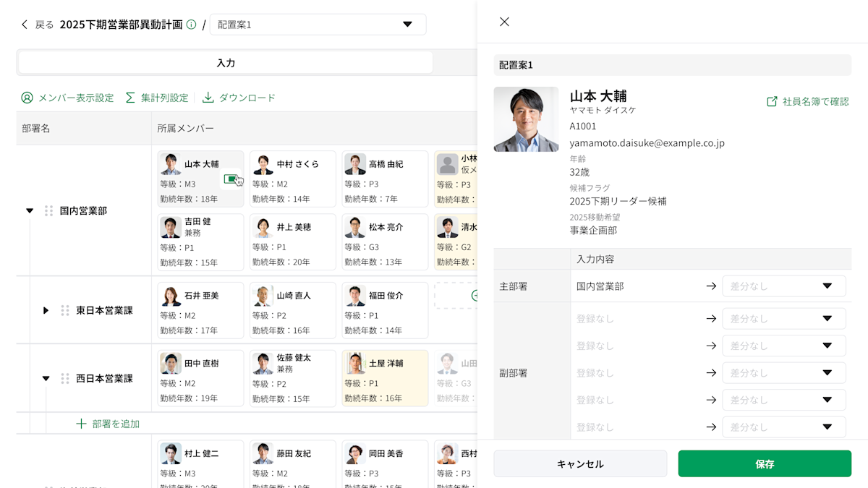Select 村上 健二 member card

click(x=200, y=463)
